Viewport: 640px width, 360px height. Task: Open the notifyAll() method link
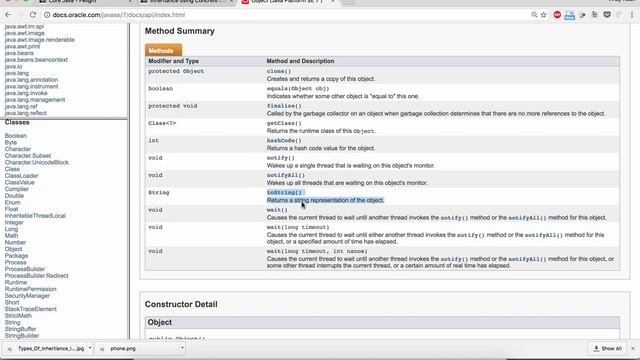(286, 175)
